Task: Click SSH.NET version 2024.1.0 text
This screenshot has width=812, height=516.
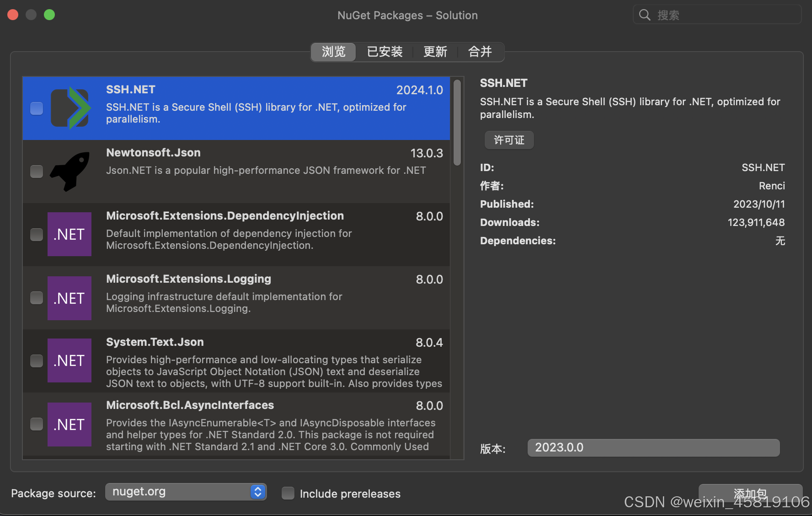Action: 419,90
